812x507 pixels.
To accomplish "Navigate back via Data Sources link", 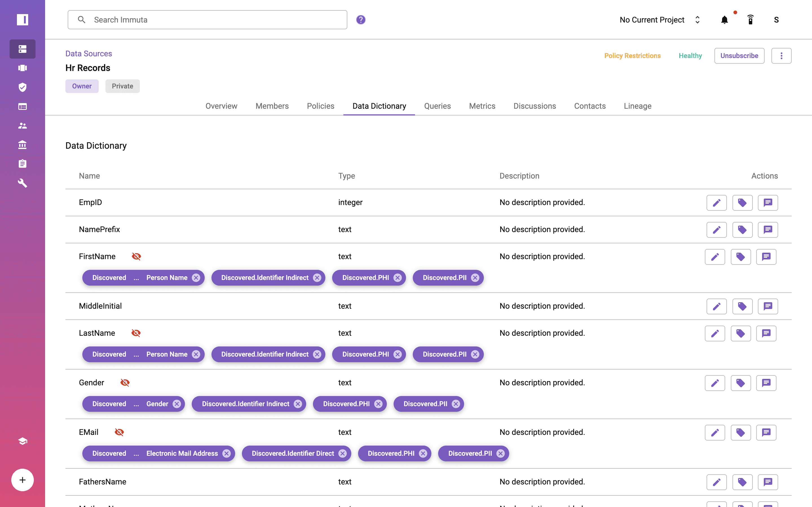I will tap(89, 53).
